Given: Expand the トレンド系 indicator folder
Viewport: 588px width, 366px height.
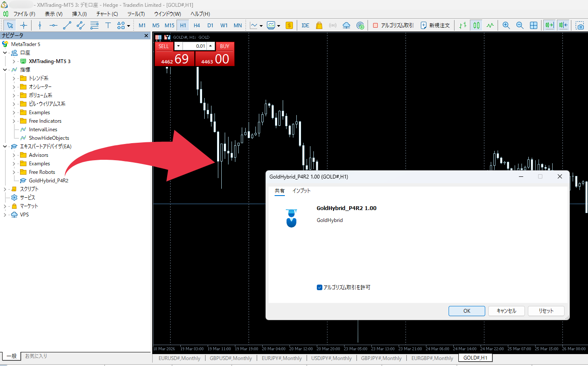Looking at the screenshot, I should click(14, 78).
